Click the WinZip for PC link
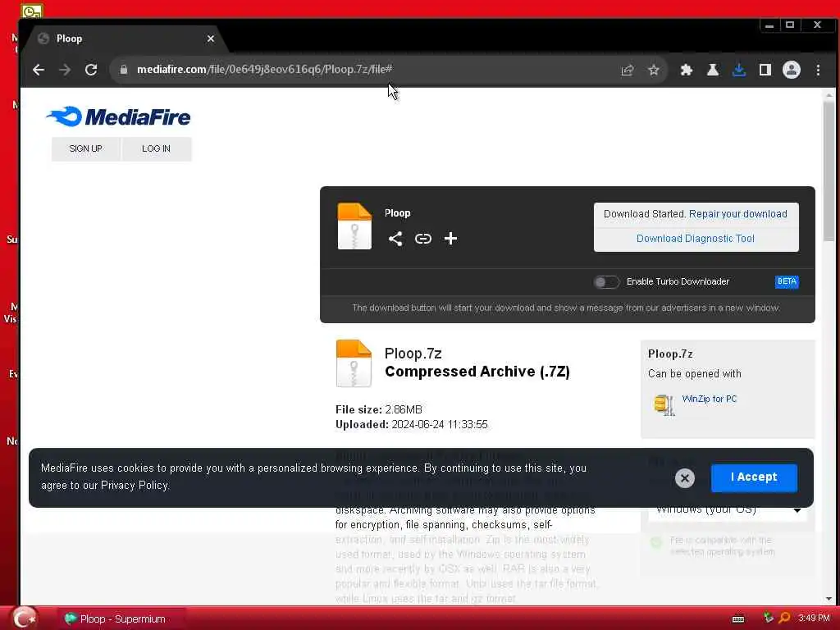840x630 pixels. [x=710, y=399]
